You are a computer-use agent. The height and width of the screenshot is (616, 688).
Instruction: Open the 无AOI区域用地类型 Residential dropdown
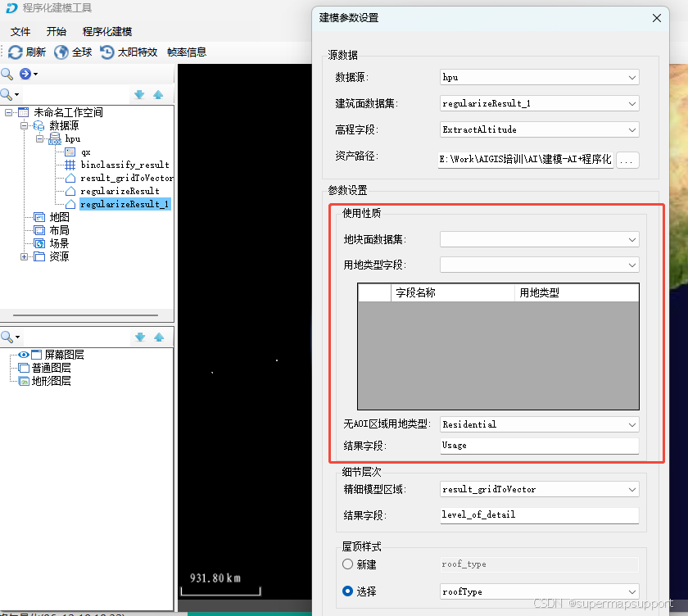coord(632,424)
